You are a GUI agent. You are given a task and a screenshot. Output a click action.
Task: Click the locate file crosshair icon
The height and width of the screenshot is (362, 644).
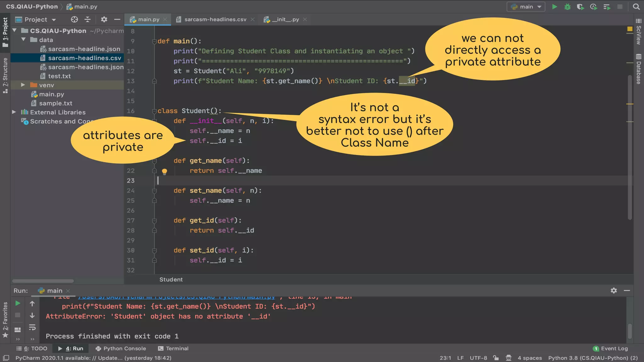coord(74,19)
